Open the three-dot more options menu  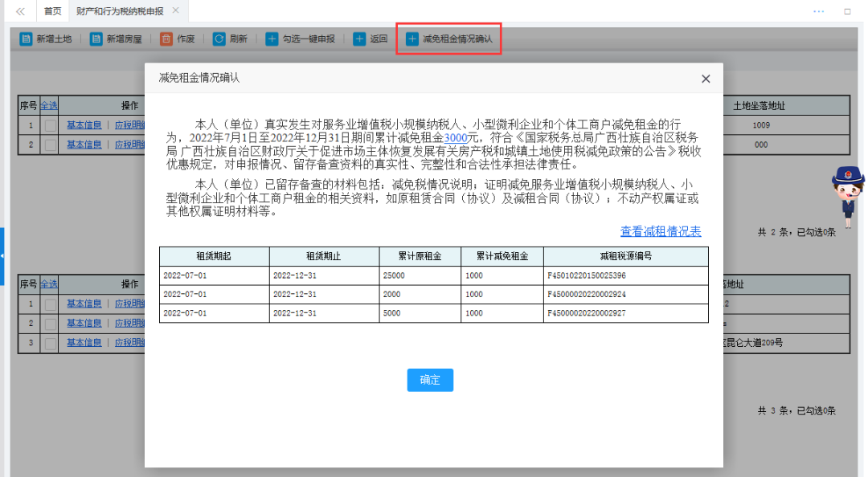tap(819, 11)
